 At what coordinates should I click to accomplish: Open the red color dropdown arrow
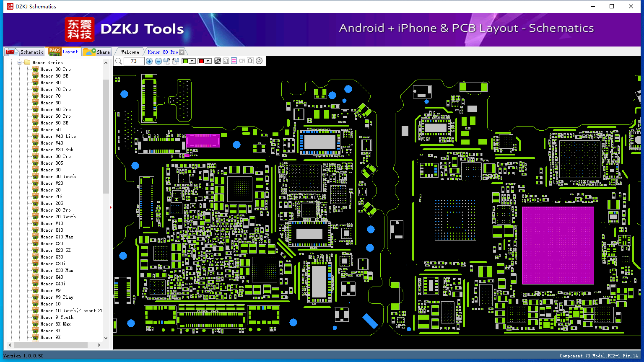click(x=208, y=61)
